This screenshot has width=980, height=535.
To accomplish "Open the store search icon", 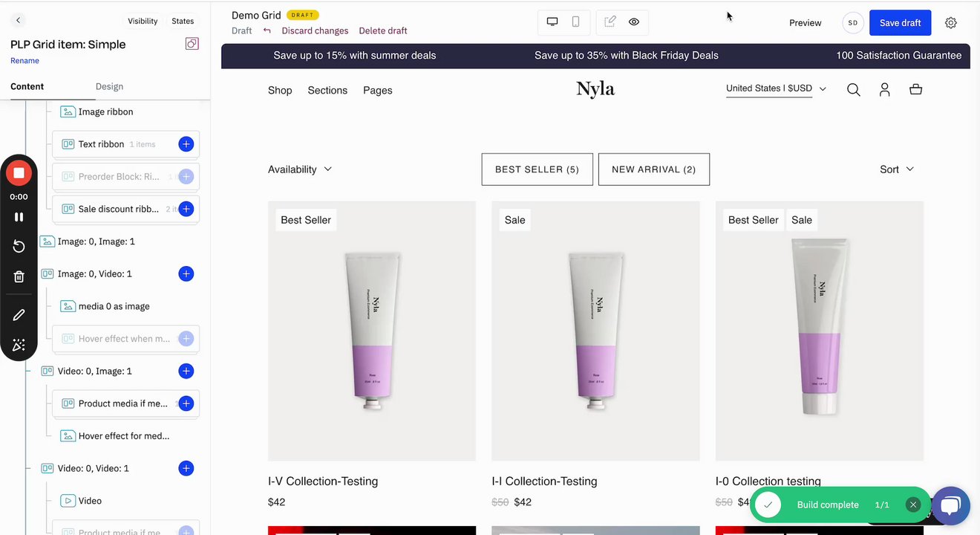I will pyautogui.click(x=853, y=90).
